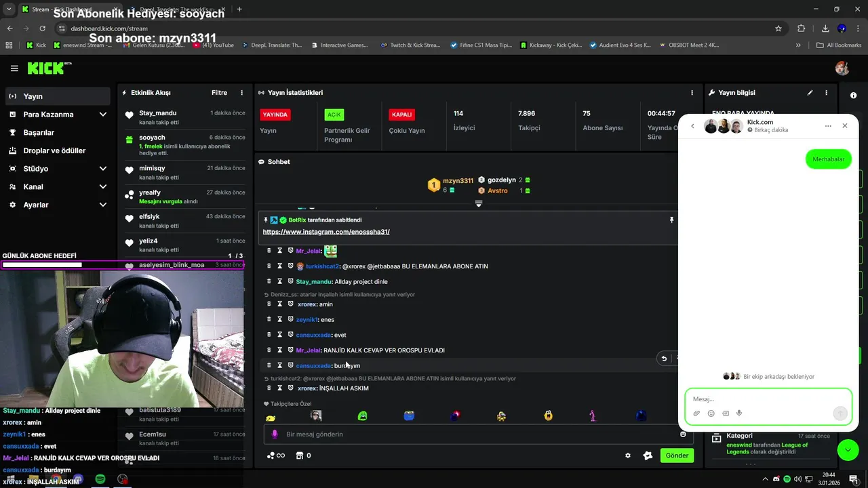Select the green screaming emote in Takipçilere Özel
868x488 pixels.
363,416
